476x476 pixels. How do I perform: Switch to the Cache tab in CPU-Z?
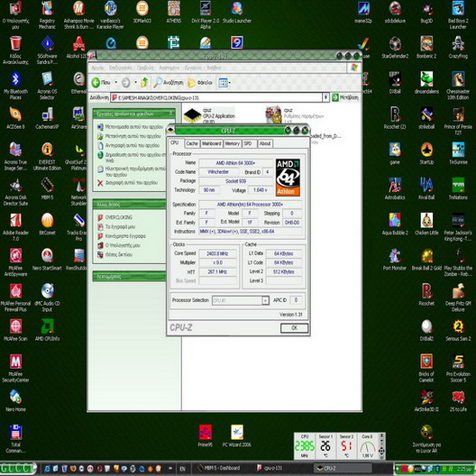(x=192, y=143)
